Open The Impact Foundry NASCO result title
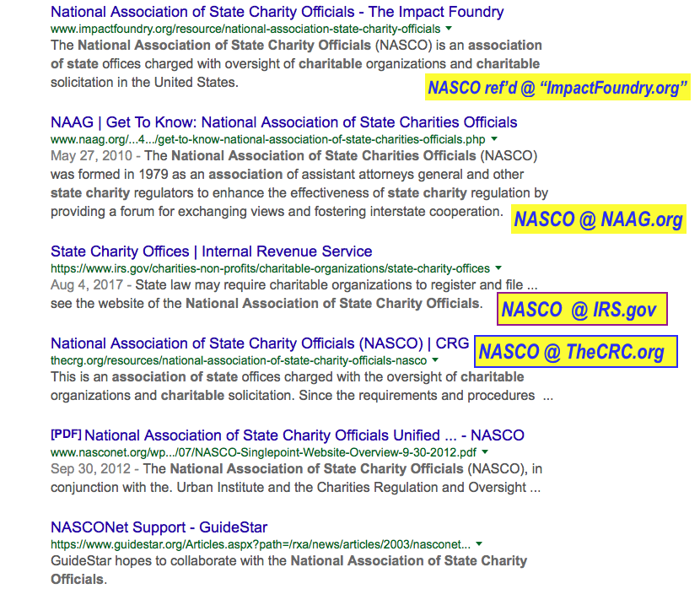 [277, 12]
